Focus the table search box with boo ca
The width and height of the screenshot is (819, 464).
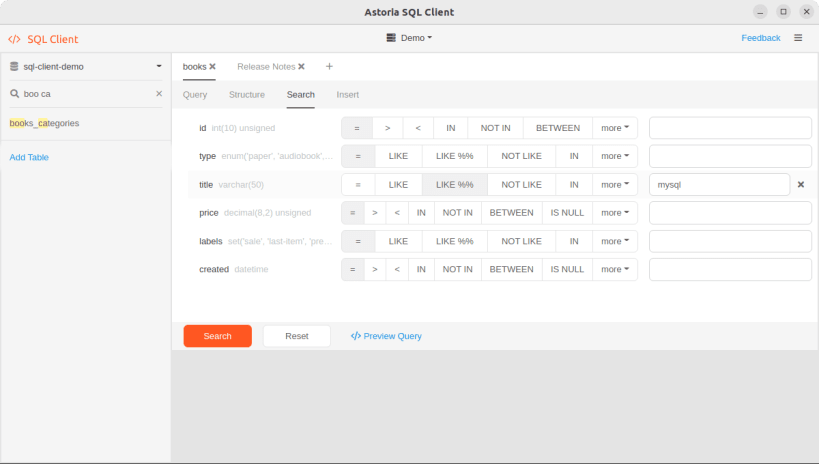point(86,94)
